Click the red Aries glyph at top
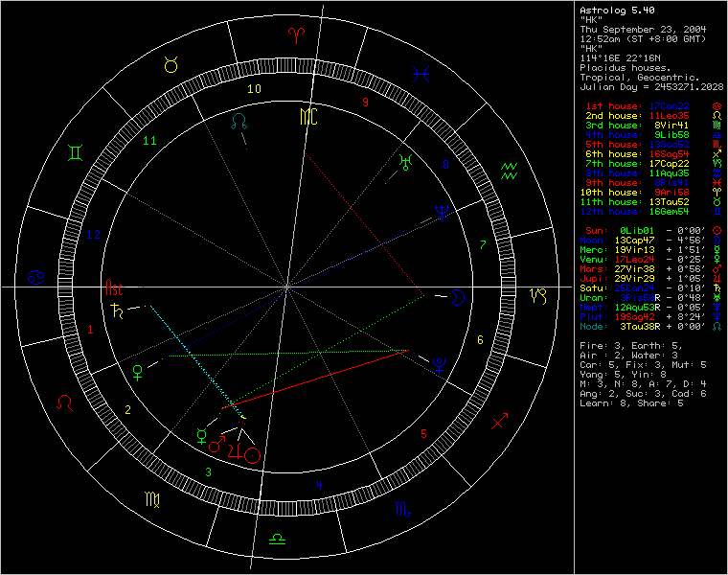Viewport: 728px width, 575px height. tap(296, 35)
